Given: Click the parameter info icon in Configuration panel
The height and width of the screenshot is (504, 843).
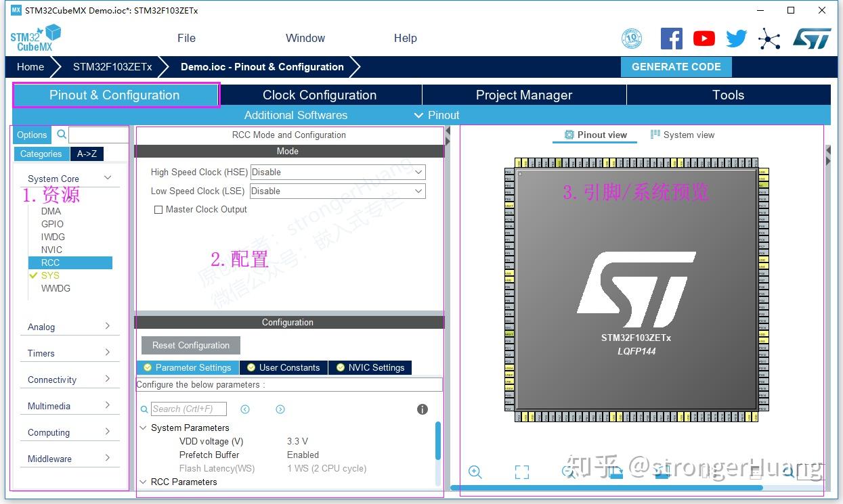Looking at the screenshot, I should pos(423,409).
